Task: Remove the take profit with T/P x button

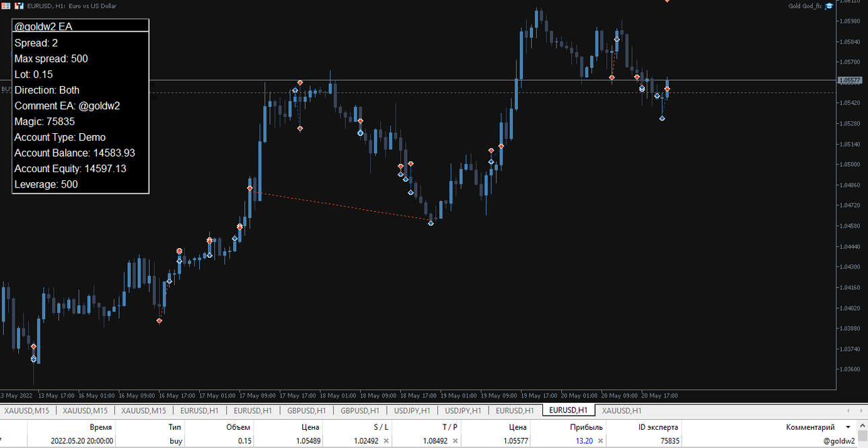Action: [x=455, y=441]
